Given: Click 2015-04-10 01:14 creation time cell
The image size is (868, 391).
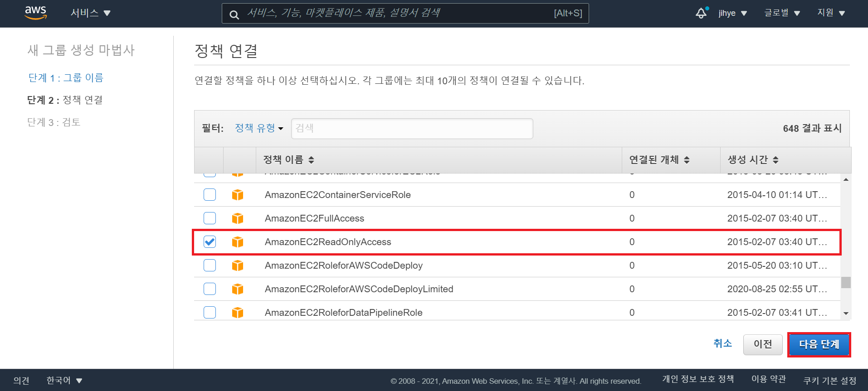Looking at the screenshot, I should coord(777,195).
